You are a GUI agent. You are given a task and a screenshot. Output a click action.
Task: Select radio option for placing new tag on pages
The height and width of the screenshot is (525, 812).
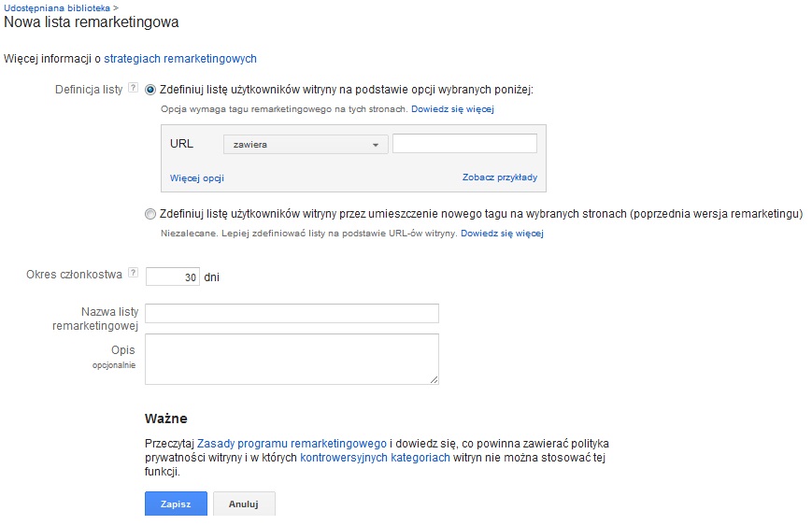coord(150,214)
